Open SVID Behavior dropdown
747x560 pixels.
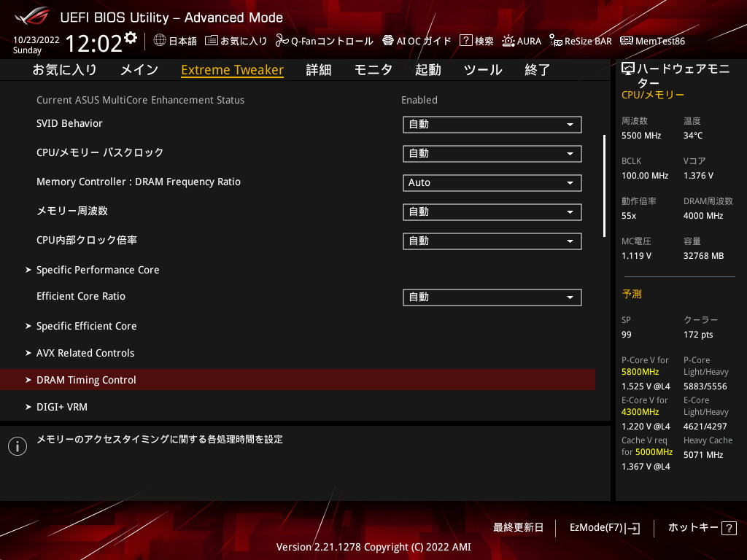492,124
